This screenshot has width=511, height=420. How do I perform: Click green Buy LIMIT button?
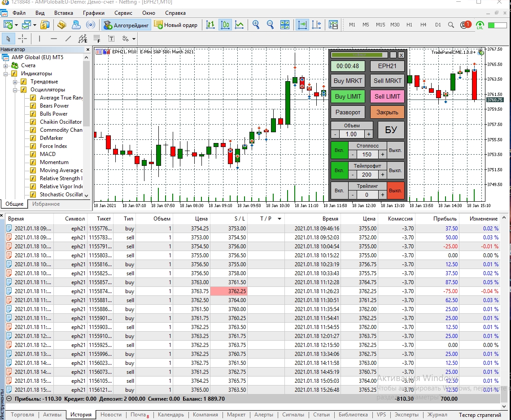(348, 96)
